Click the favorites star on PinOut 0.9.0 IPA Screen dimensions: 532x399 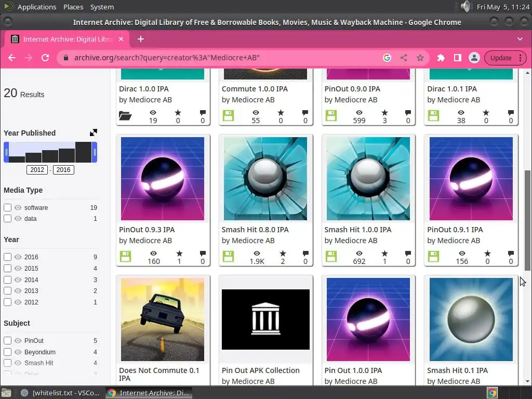pos(384,113)
